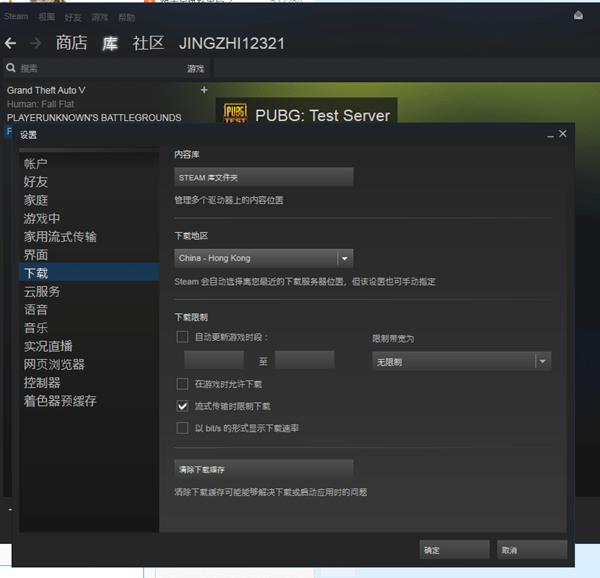The image size is (600, 578).
Task: Open the Steam menu in menu bar
Action: click(x=16, y=16)
